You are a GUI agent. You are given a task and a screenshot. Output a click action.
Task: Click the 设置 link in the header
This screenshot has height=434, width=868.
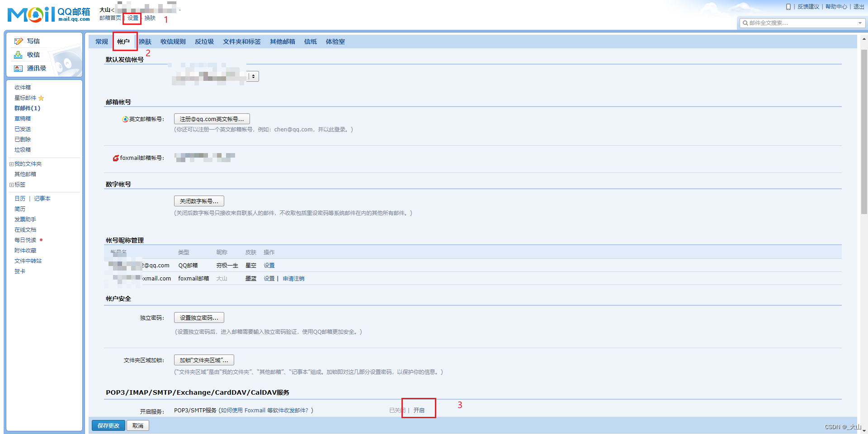coord(133,18)
